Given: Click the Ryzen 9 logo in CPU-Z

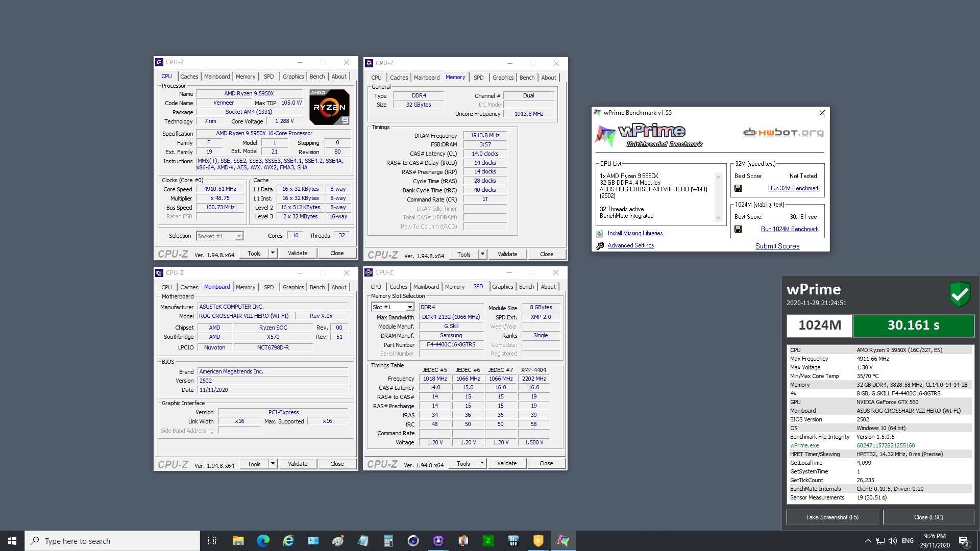Looking at the screenshot, I should click(x=330, y=107).
